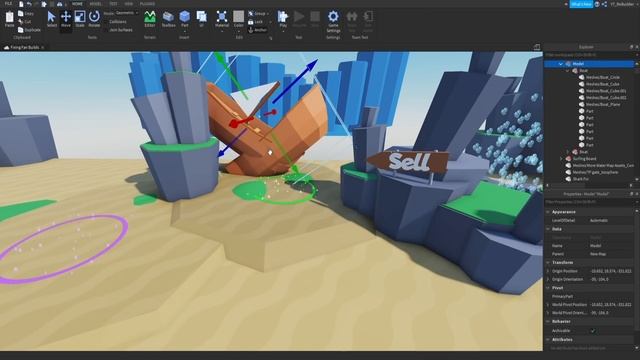Collapse the selected Model tree node
640x360 pixels.
tap(561, 64)
